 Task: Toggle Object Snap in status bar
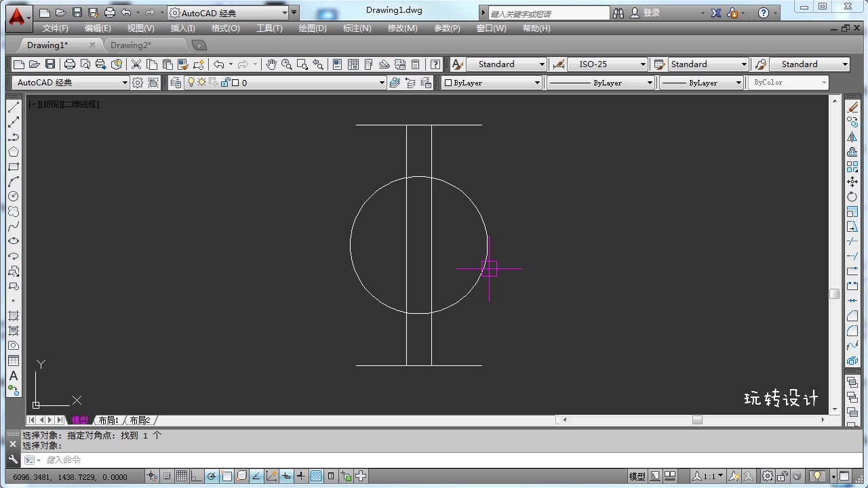coord(226,476)
